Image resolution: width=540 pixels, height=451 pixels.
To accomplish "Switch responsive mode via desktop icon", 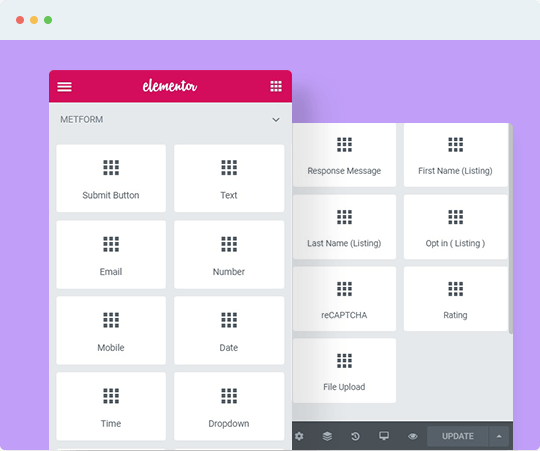I will click(x=384, y=436).
